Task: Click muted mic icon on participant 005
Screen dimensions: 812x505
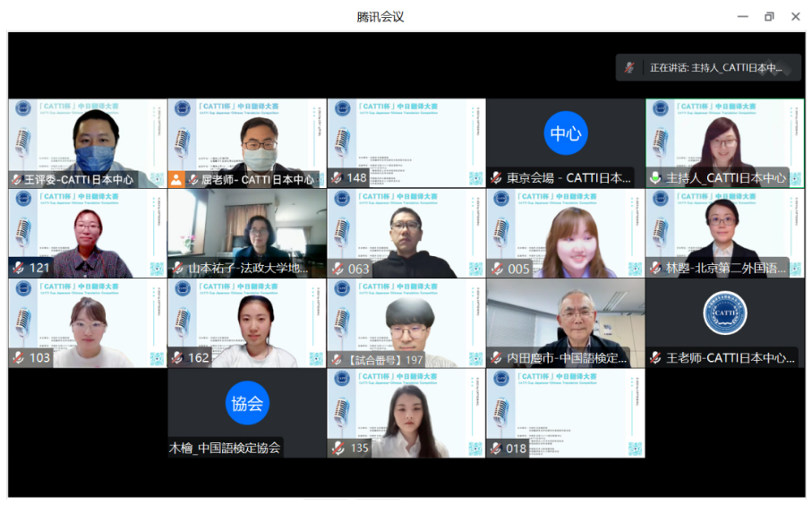Action: point(497,269)
